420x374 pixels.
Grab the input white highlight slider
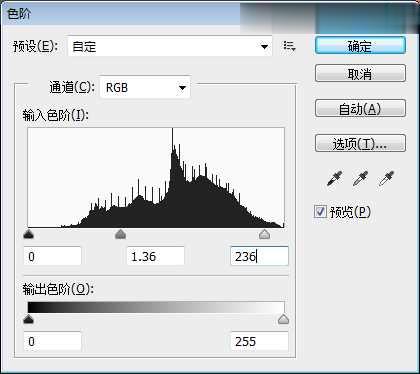click(x=264, y=234)
